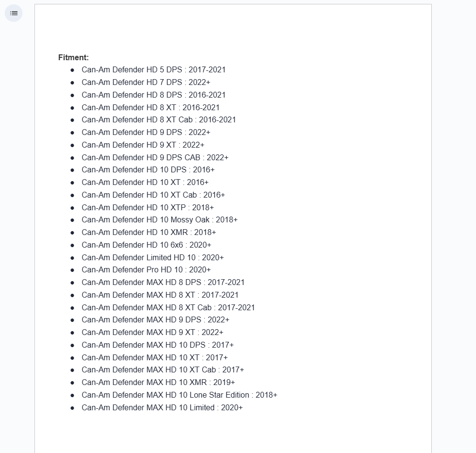Click the MAX HD 10 Limited line
This screenshot has width=476, height=453.
point(162,408)
